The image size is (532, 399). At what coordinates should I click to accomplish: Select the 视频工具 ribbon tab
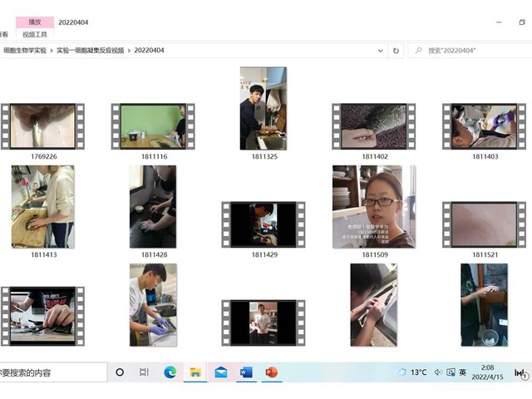pyautogui.click(x=35, y=34)
